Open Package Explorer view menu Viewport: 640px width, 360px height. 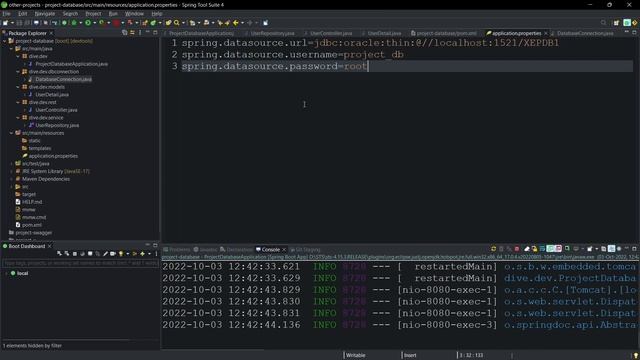point(140,33)
